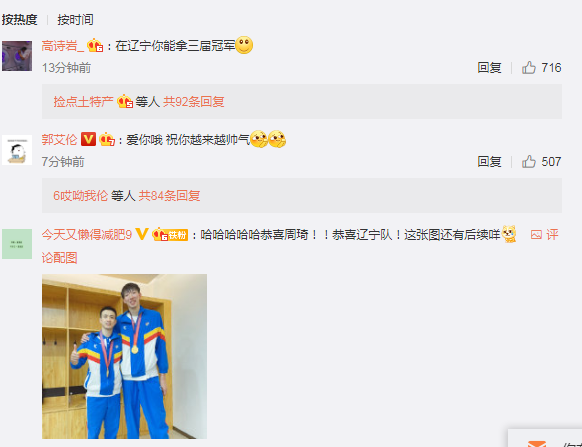Enlarge the photo of two medal-wearing players
582x447 pixels.
(x=124, y=356)
